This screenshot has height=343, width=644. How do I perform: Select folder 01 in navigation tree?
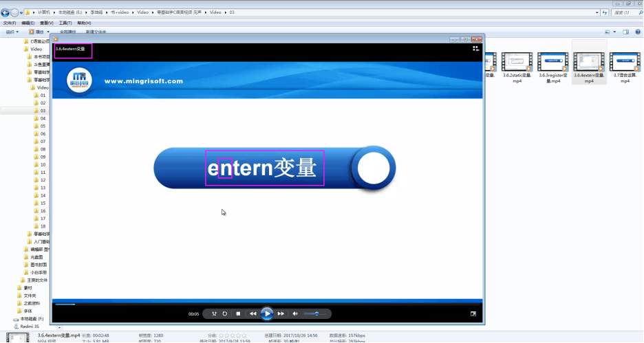click(x=43, y=95)
